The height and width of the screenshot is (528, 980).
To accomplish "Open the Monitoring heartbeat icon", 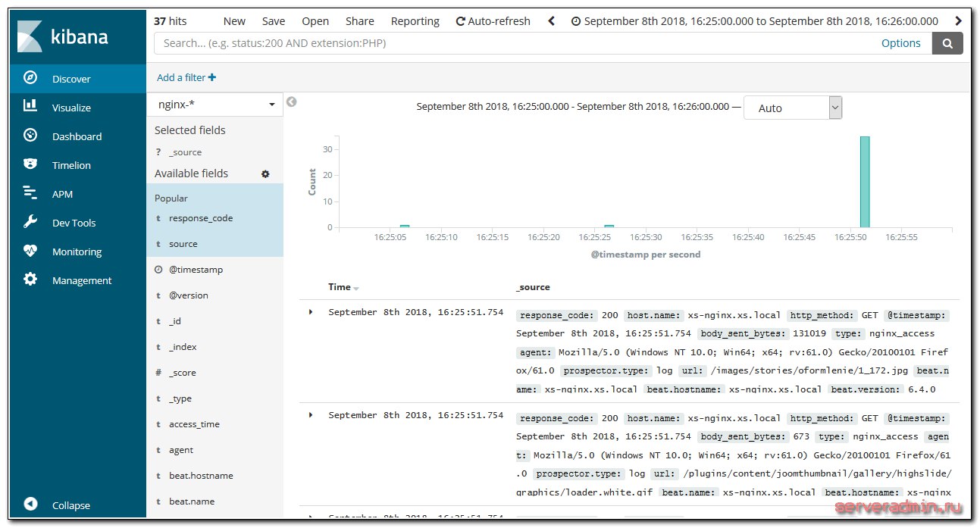I will [30, 251].
